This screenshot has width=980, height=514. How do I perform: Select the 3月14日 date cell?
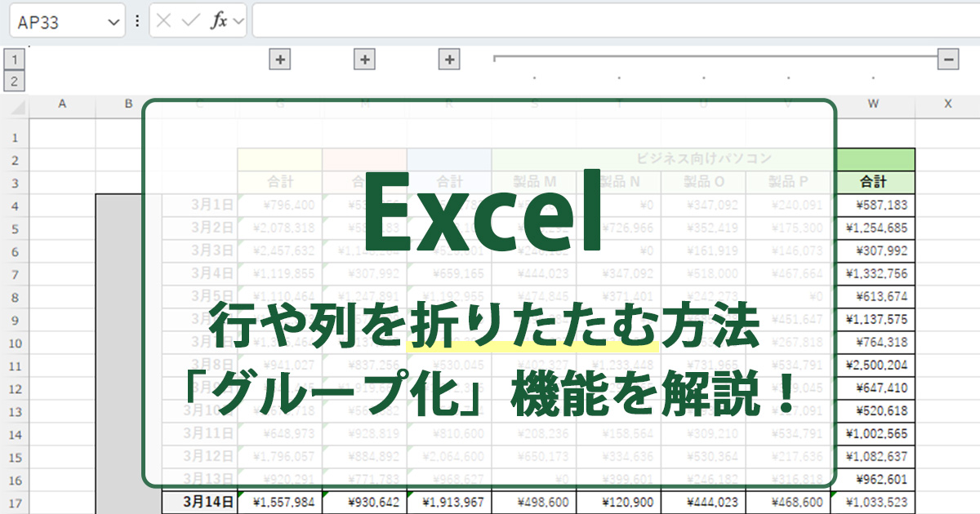tap(199, 503)
